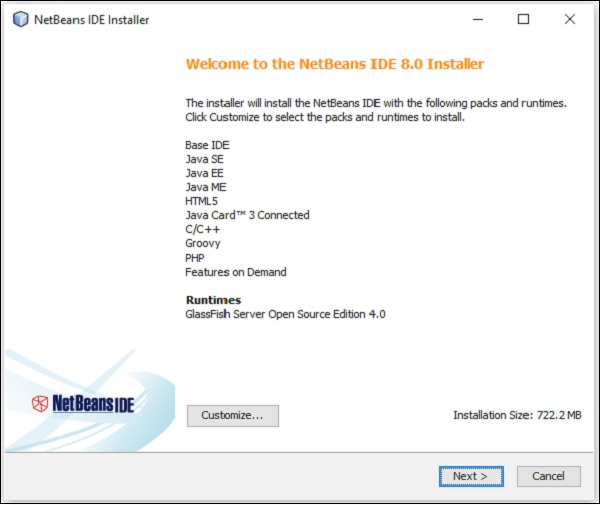The width and height of the screenshot is (600, 505).
Task: Click the Java SE pack entry
Action: click(x=203, y=159)
